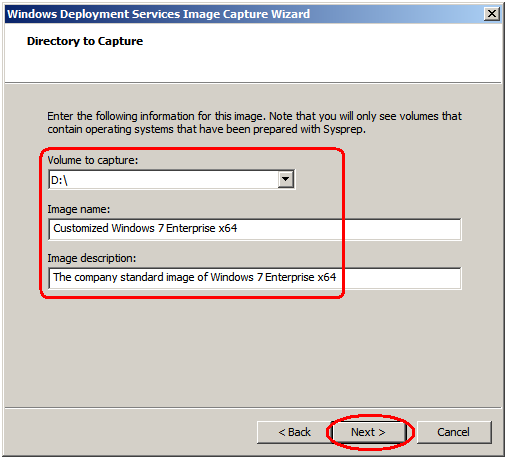Go back with the Back button
The image size is (507, 459).
pyautogui.click(x=294, y=432)
